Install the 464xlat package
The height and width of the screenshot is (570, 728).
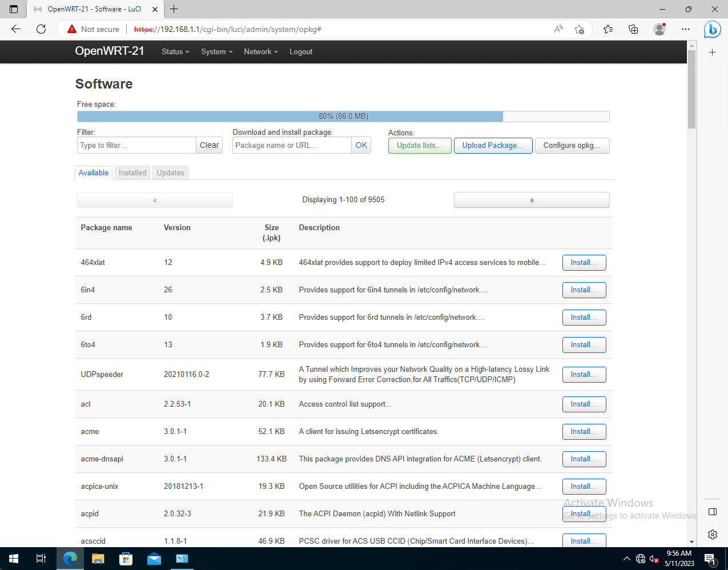coord(584,263)
